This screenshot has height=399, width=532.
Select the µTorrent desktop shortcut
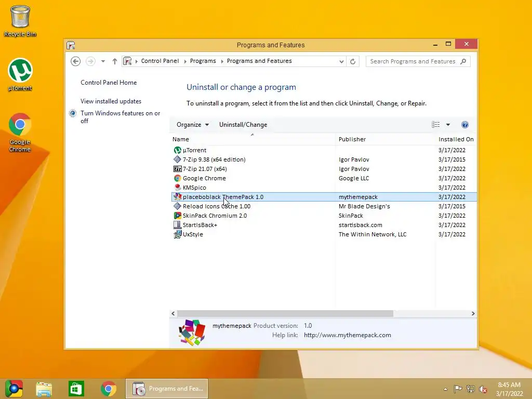pos(20,75)
